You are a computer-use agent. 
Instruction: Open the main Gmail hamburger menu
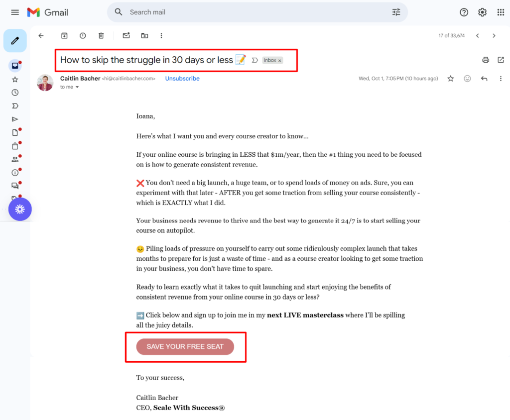click(15, 12)
